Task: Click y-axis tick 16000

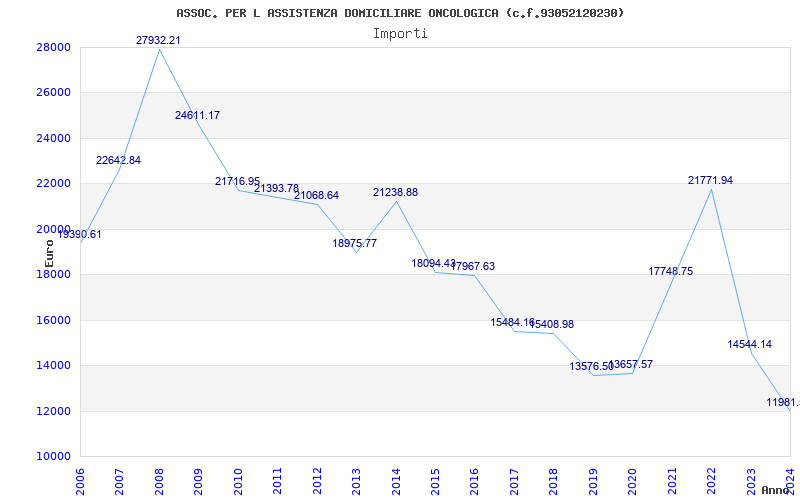Action: point(53,320)
